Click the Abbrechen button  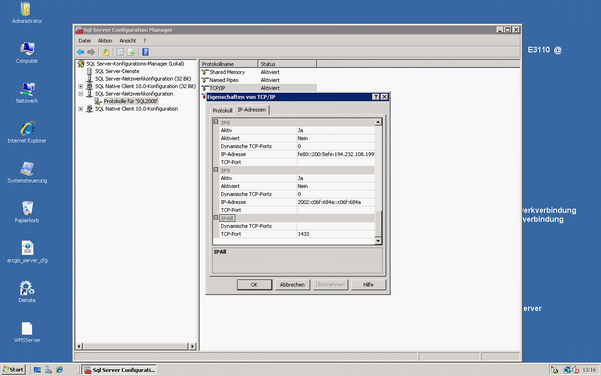coord(292,284)
